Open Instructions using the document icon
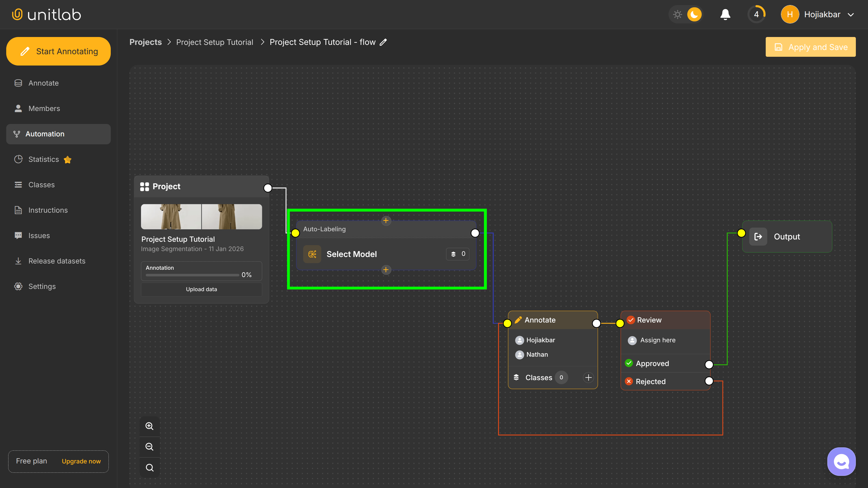 tap(18, 210)
